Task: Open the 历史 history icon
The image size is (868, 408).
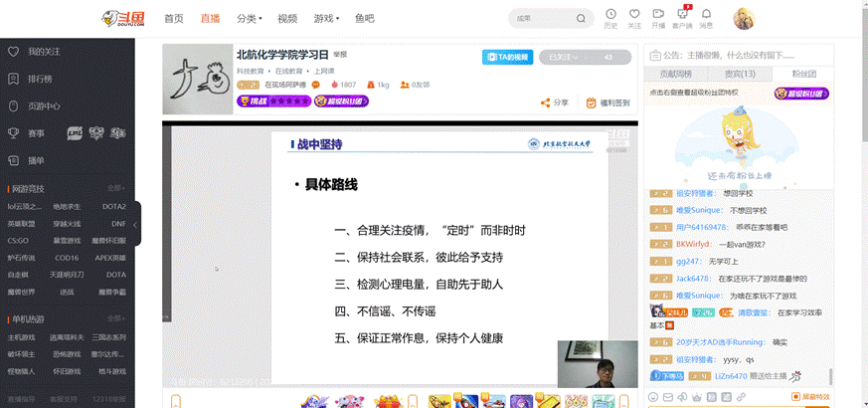Action: 610,17
